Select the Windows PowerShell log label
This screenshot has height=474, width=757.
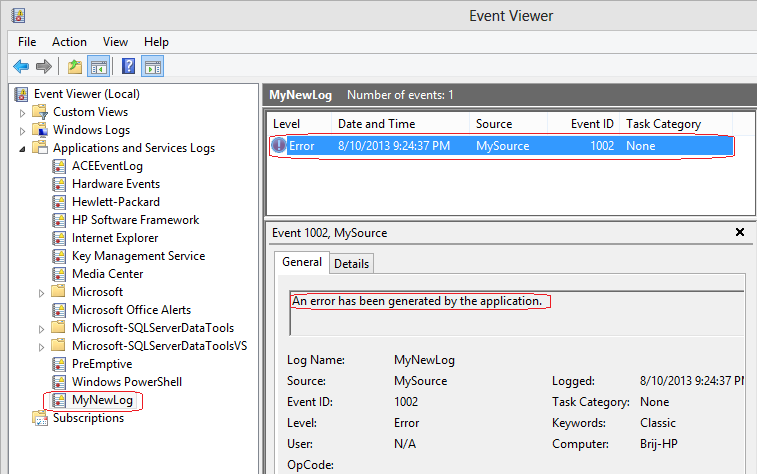point(127,382)
